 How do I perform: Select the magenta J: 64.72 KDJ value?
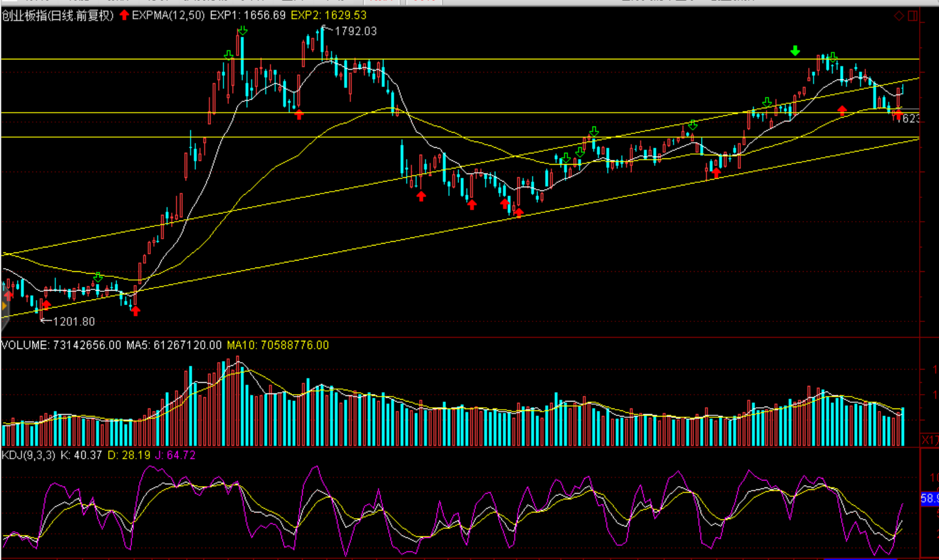tap(175, 455)
